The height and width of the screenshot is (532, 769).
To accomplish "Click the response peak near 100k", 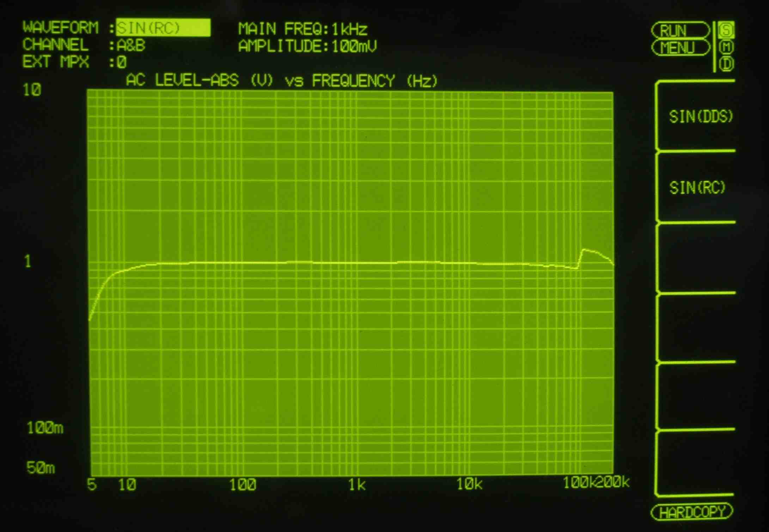I will point(584,250).
